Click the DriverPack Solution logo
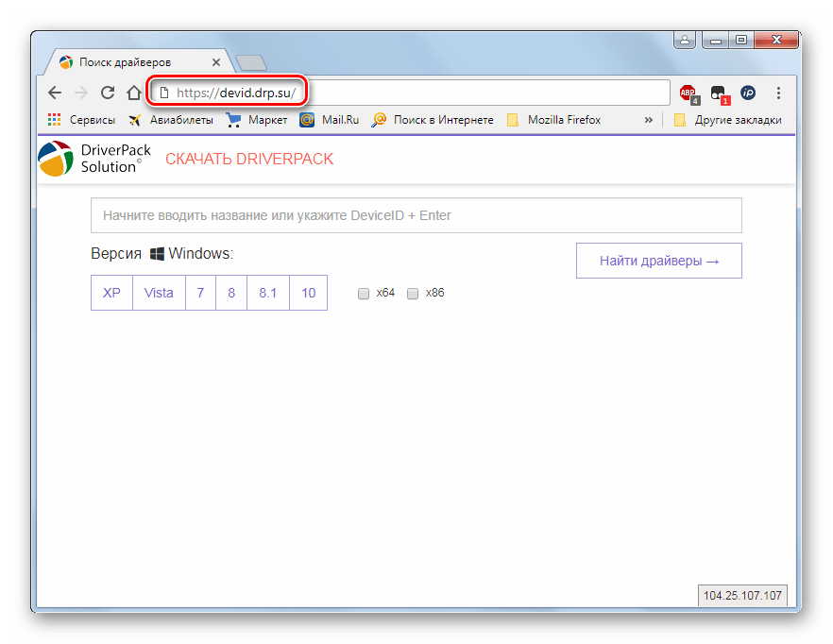The width and height of the screenshot is (833, 644). pyautogui.click(x=94, y=159)
